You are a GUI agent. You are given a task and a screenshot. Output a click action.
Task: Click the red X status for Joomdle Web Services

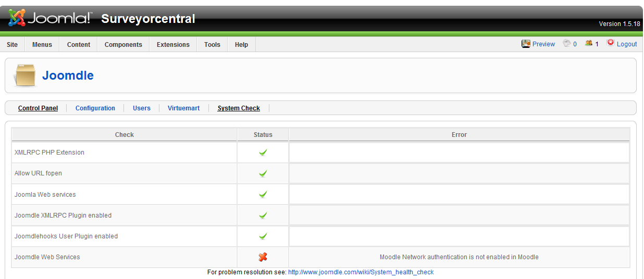point(263,257)
